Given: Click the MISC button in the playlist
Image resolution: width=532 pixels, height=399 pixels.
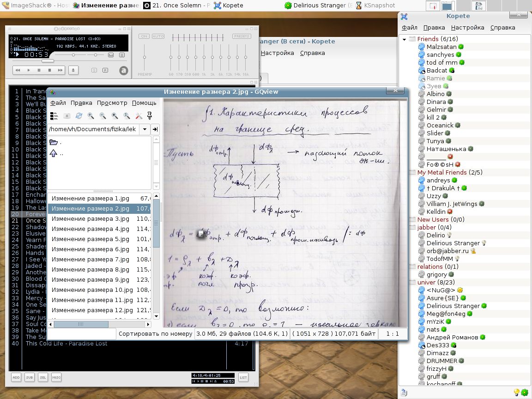Looking at the screenshot, I should pyautogui.click(x=56, y=377).
